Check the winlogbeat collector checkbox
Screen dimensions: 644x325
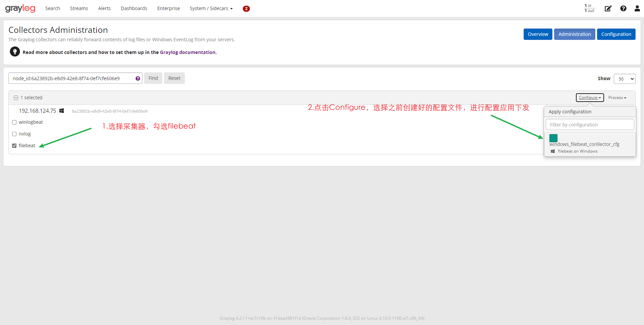point(14,122)
